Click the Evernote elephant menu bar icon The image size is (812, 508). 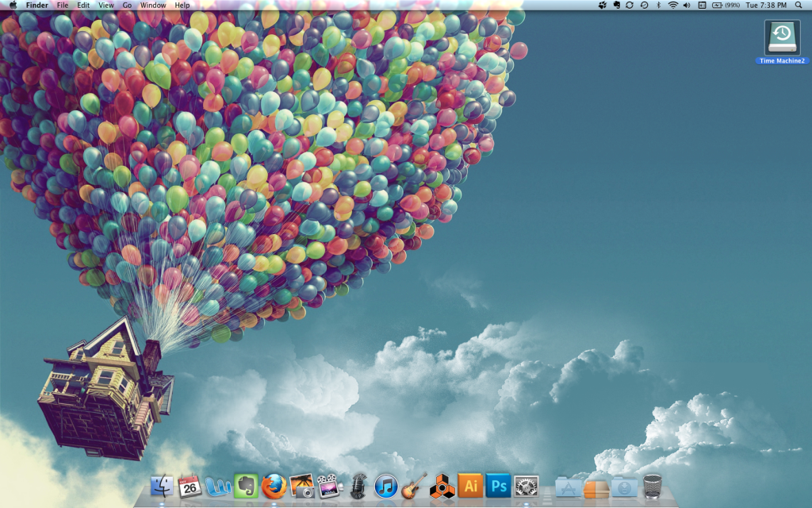click(x=616, y=6)
